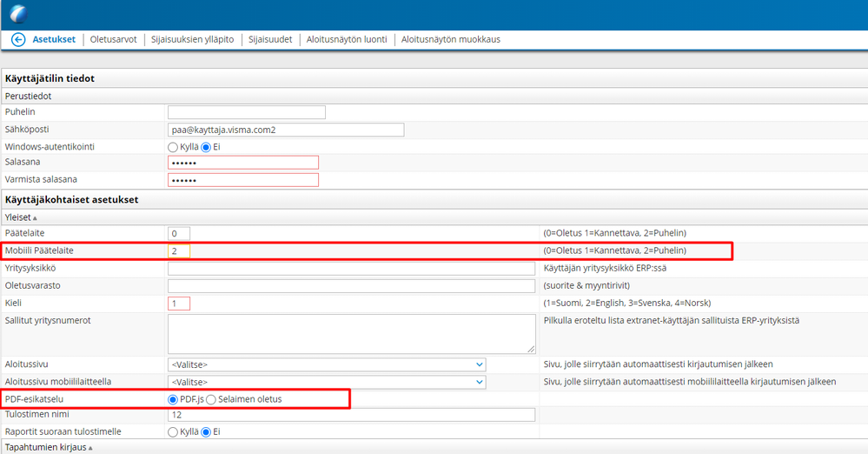Click the Salasana password field
The height and width of the screenshot is (454, 868).
point(243,163)
